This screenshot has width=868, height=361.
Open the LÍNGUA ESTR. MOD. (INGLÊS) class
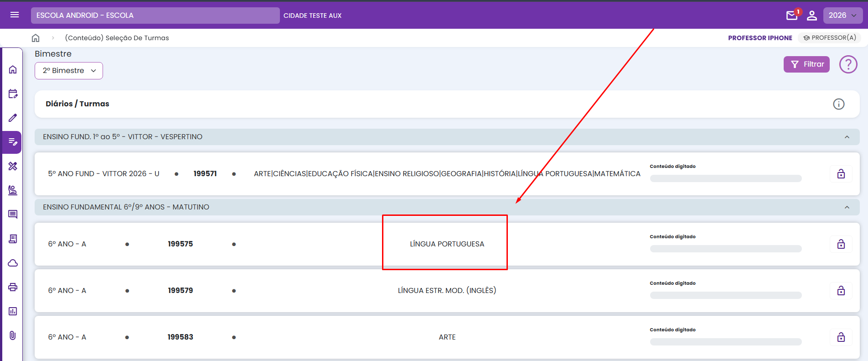(447, 291)
